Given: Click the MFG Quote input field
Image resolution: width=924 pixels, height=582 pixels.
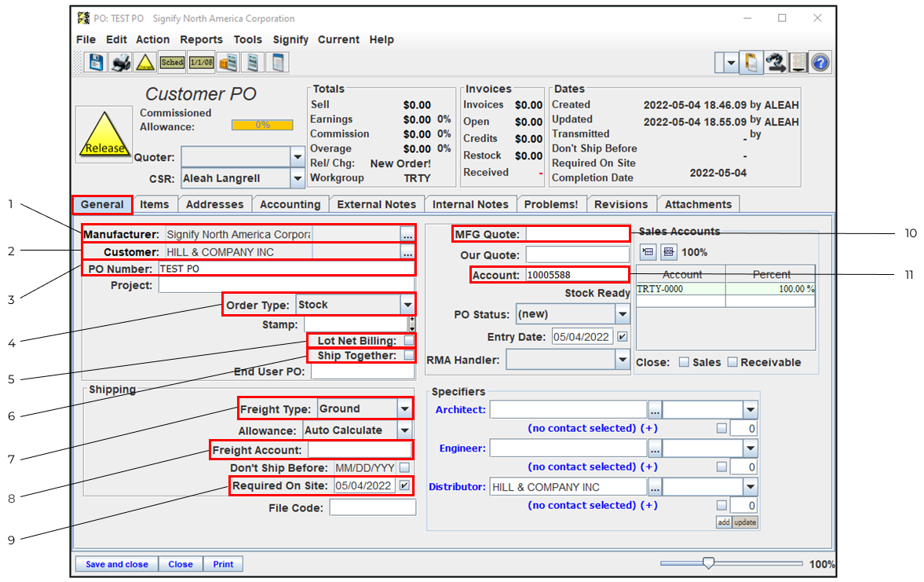Looking at the screenshot, I should pos(578,235).
